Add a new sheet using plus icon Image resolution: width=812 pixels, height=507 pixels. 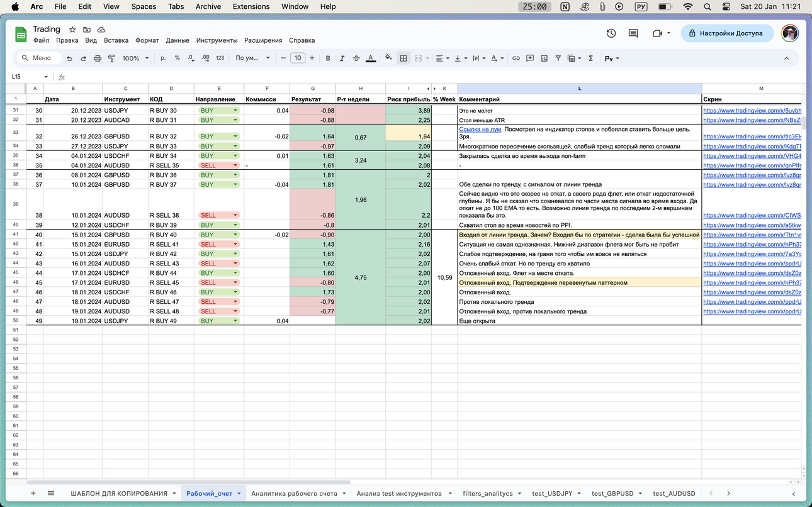click(33, 494)
